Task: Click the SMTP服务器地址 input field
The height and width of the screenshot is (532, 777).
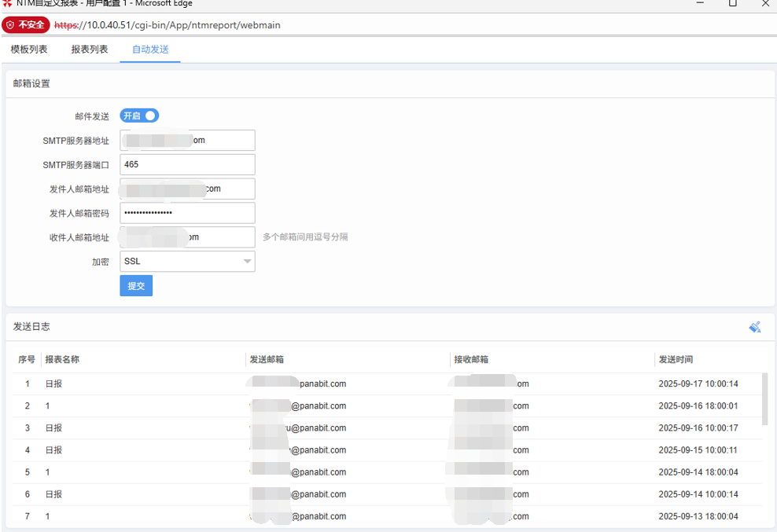Action: (187, 140)
